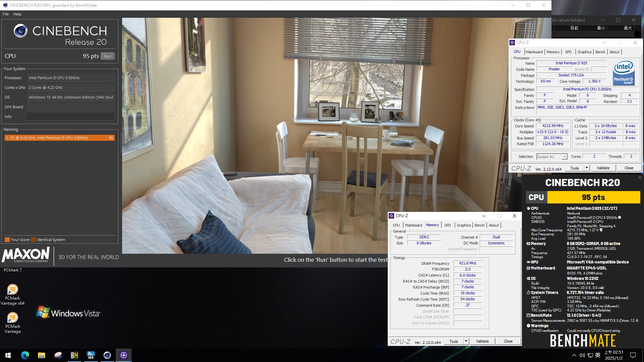Switch to SPD tab in upper CPU-Z
644x362 pixels.
[x=568, y=52]
